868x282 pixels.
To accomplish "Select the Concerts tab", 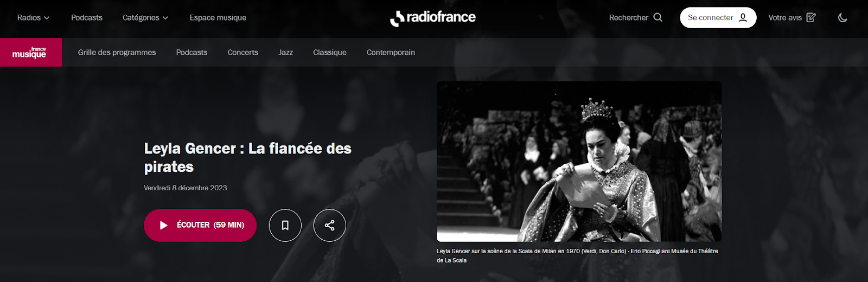I will click(242, 52).
